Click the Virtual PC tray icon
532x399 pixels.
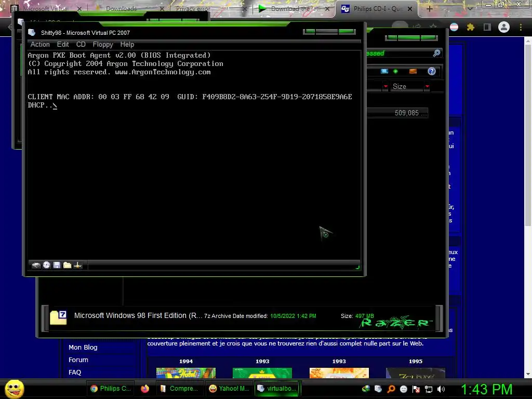tap(378, 389)
